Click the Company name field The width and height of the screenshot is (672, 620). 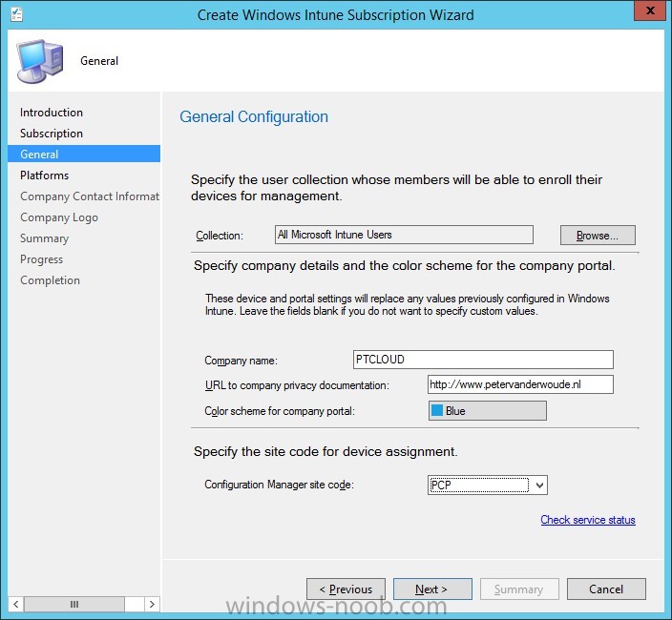[x=483, y=360]
